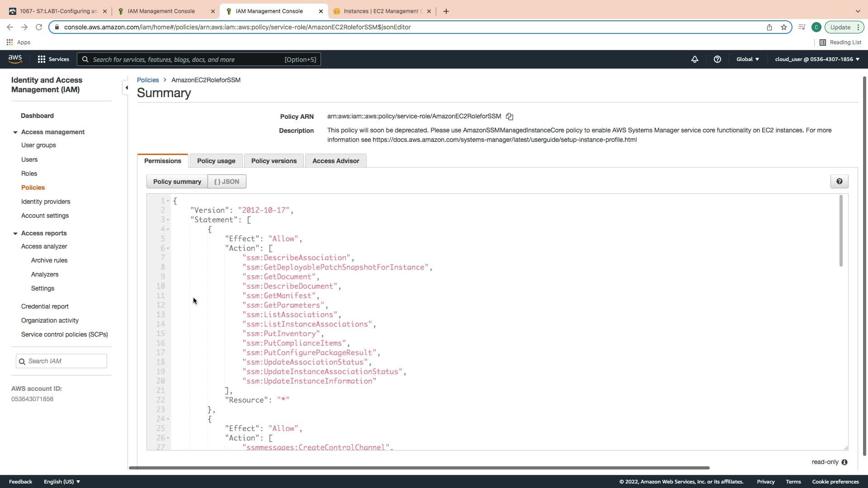Switch to the Policy versions tab
The image size is (868, 488).
pos(274,161)
